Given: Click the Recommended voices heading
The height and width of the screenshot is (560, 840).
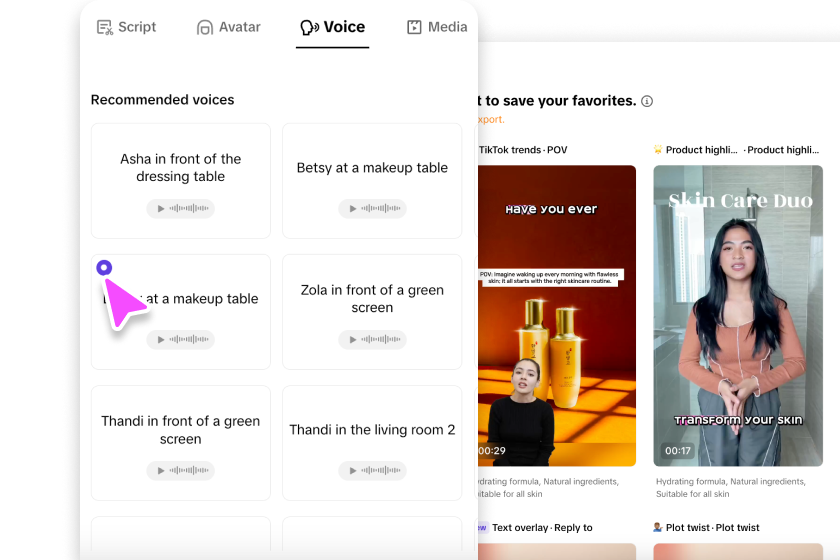Looking at the screenshot, I should [162, 100].
